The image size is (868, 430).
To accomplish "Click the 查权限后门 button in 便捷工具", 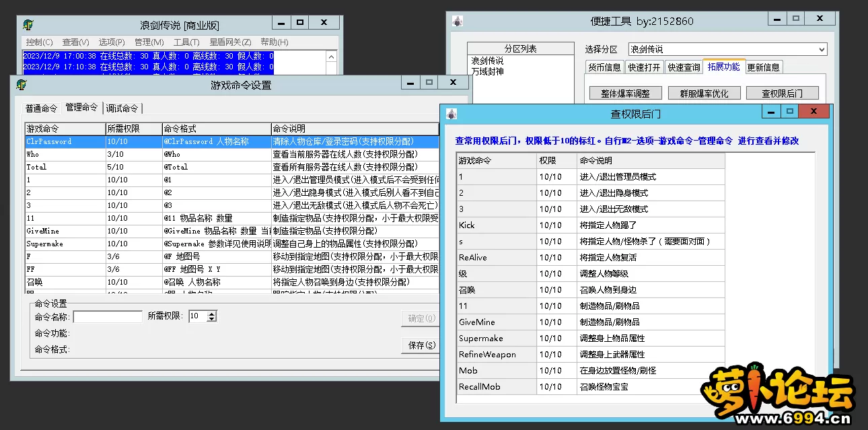I will point(781,94).
